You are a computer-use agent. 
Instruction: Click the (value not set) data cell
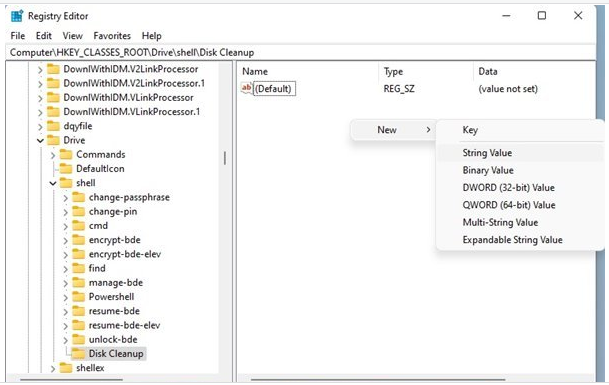click(508, 89)
